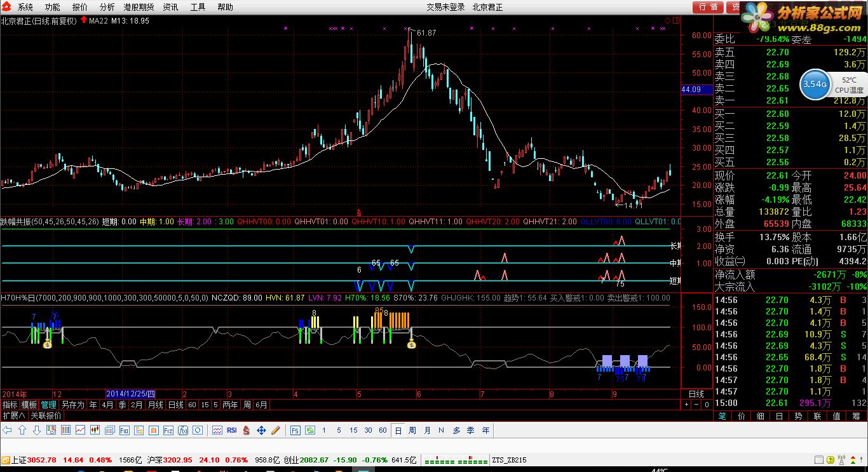This screenshot has width=868, height=472.
Task: Open the orange document icon
Action: (153, 430)
